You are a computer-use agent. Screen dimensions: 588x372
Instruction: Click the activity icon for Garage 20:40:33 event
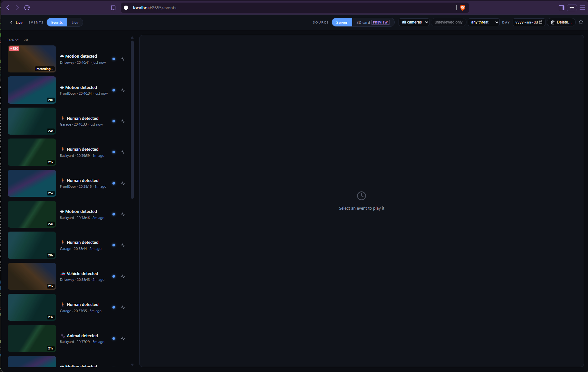[123, 121]
